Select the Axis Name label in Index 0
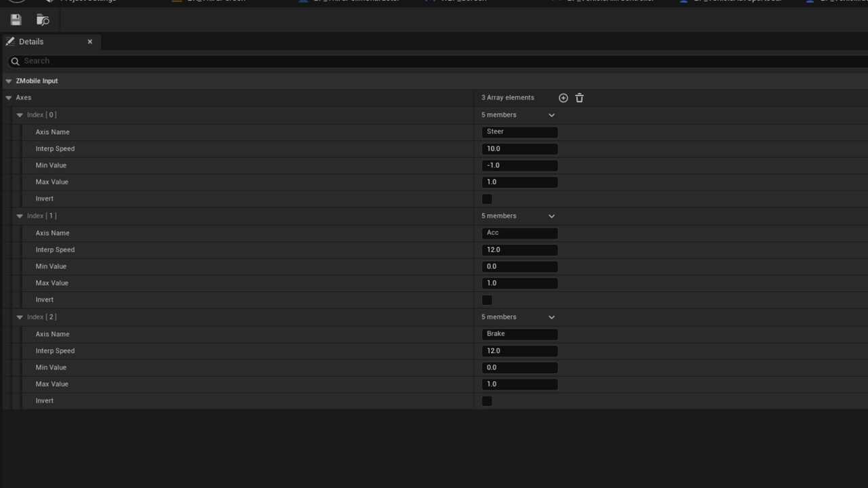This screenshot has width=868, height=488. [52, 132]
